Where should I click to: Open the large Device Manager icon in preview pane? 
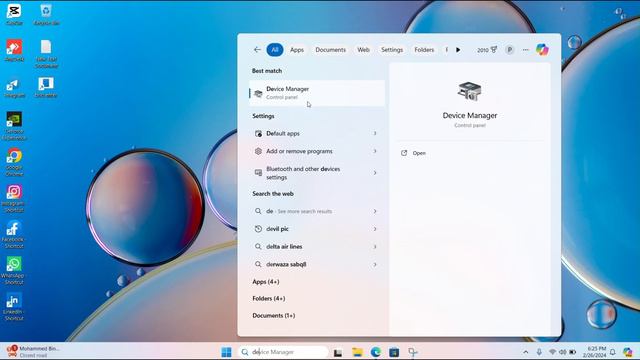point(469,91)
